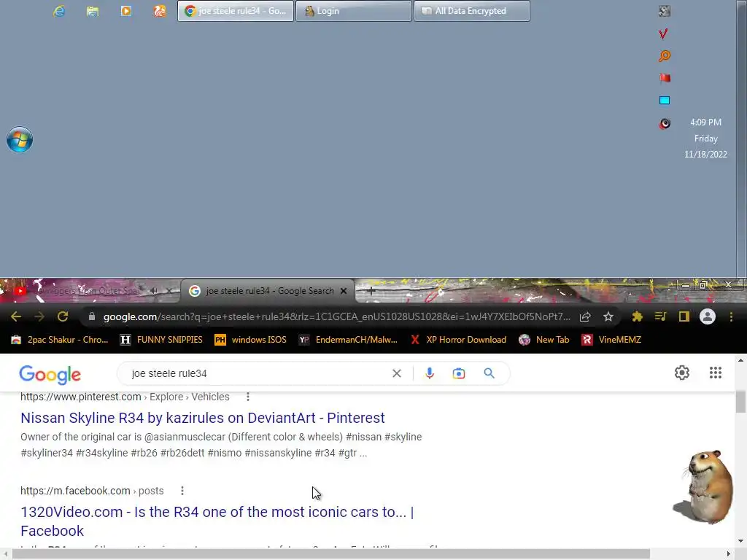This screenshot has height=560, width=747.
Task: Close the YouTube tab
Action: pyautogui.click(x=169, y=290)
